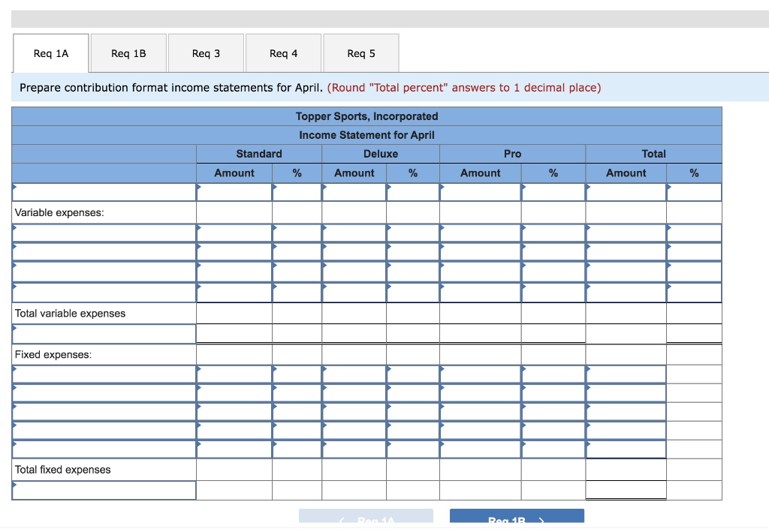Click Total Amount in fifth fixed expense row
Viewport: 769px width, 532px height.
click(626, 449)
